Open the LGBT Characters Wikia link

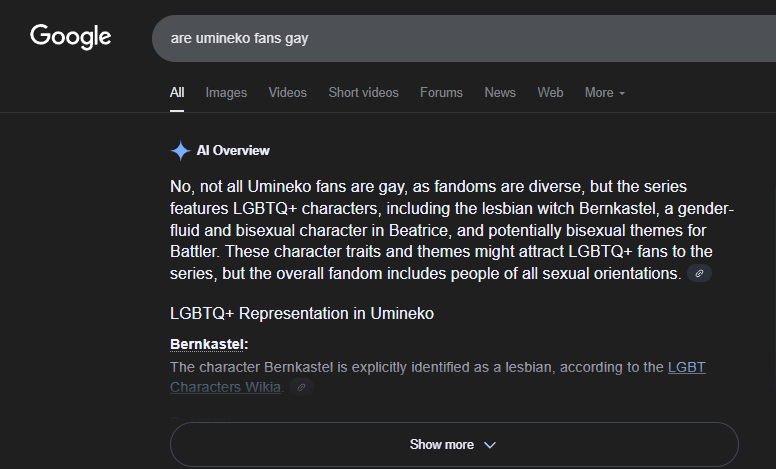[437, 377]
